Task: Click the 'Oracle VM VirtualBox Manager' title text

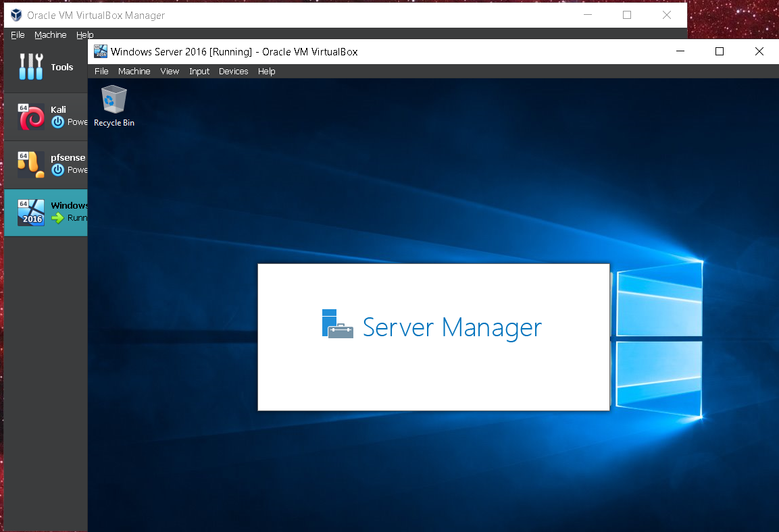Action: tap(96, 16)
